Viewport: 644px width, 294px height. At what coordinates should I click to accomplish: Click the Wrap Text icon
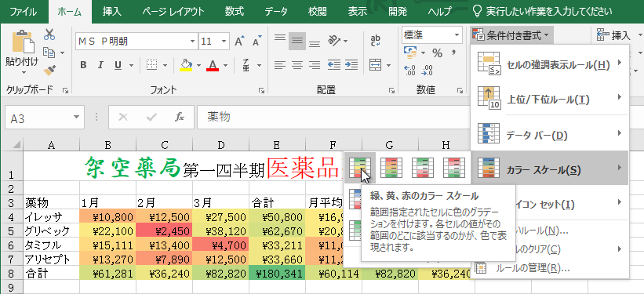(x=376, y=41)
